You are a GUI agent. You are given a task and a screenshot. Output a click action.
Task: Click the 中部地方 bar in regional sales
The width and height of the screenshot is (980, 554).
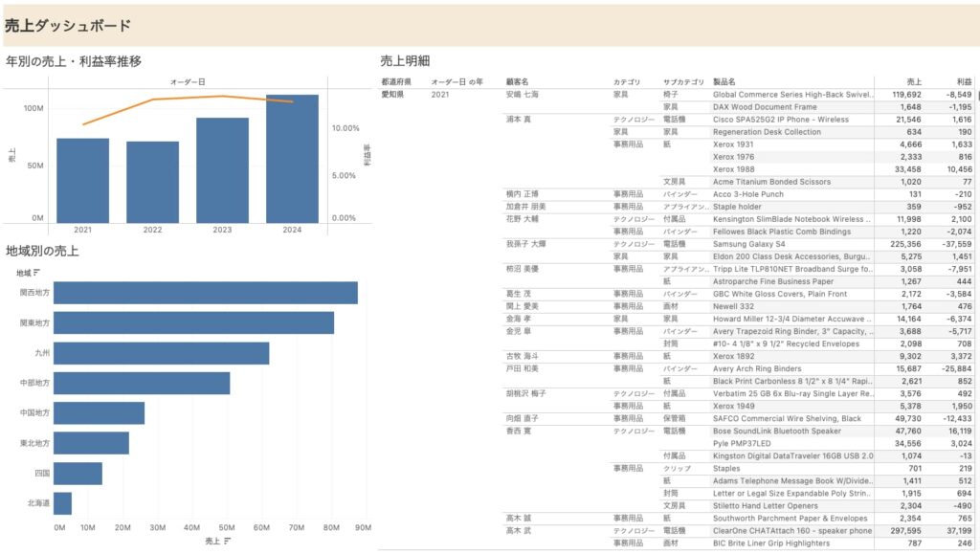(141, 384)
